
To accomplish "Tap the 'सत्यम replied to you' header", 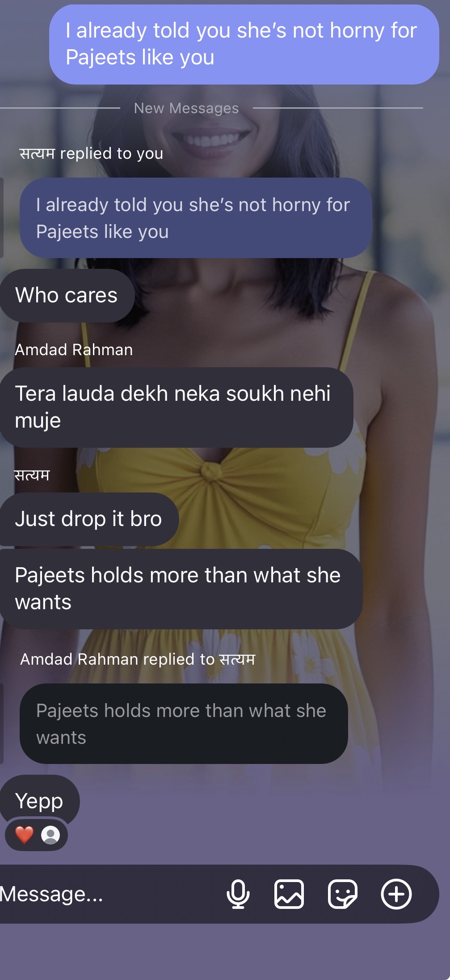I will click(91, 153).
